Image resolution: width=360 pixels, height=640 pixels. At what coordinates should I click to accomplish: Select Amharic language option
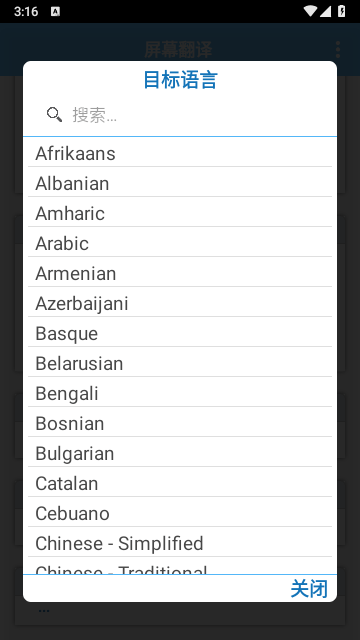click(x=180, y=213)
